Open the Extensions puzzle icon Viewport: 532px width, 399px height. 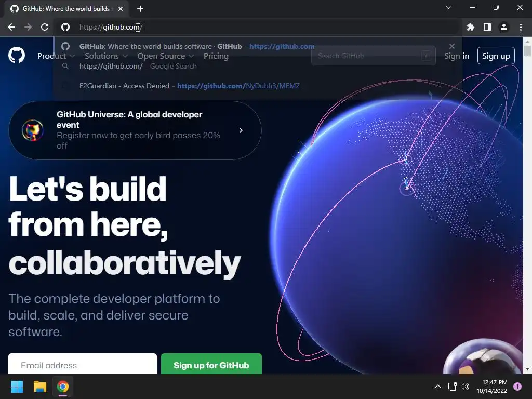point(470,27)
